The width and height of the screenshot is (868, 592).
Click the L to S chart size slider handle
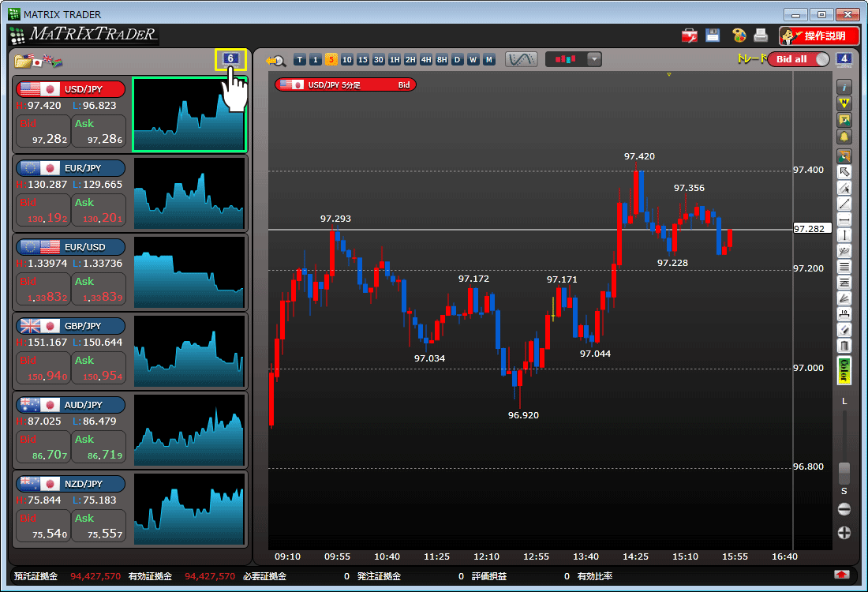[844, 473]
